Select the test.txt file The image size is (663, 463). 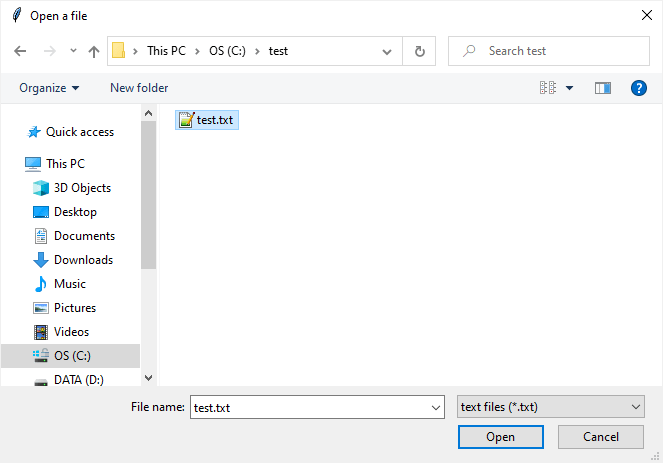[x=207, y=120]
